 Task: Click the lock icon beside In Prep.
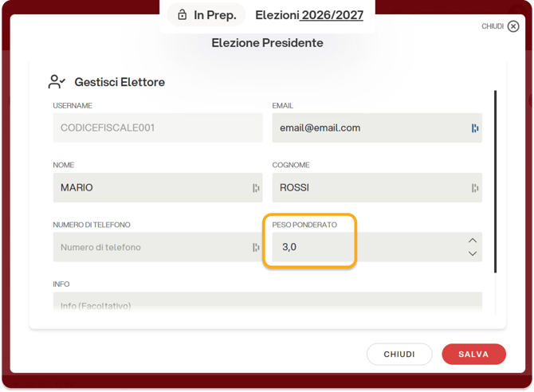click(183, 15)
